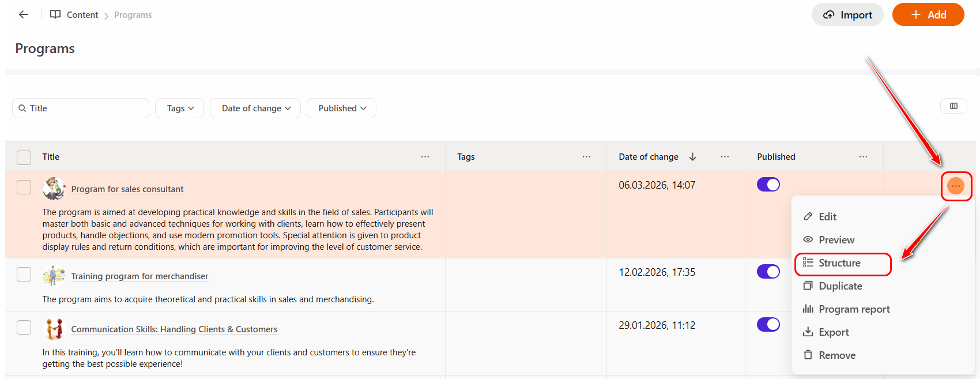980x379 pixels.
Task: Click the Import button
Action: [x=847, y=15]
